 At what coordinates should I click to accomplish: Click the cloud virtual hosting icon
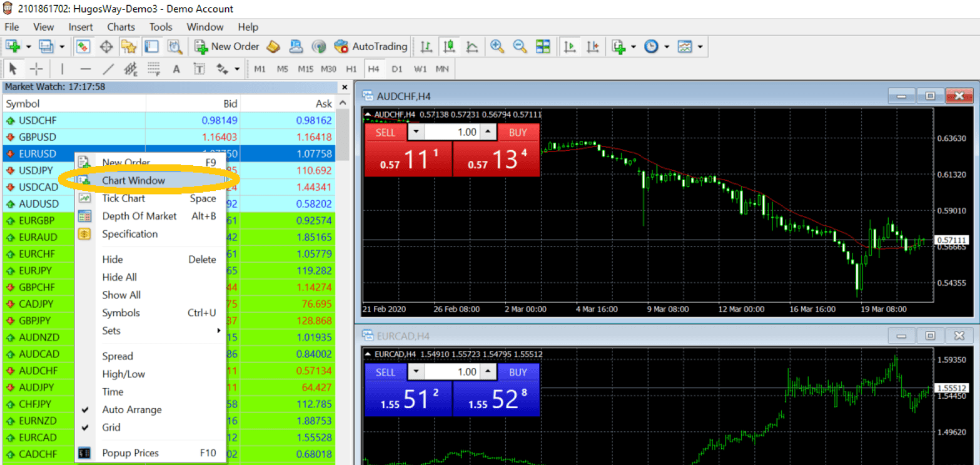click(x=296, y=46)
